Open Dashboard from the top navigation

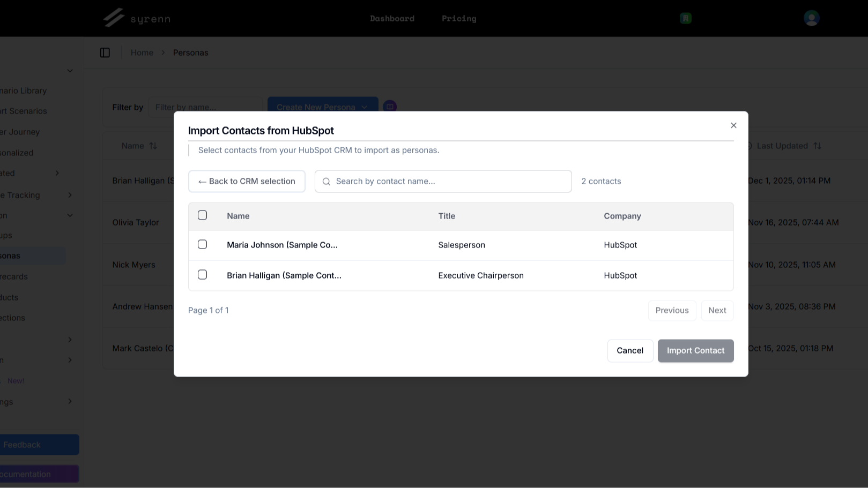pyautogui.click(x=392, y=18)
